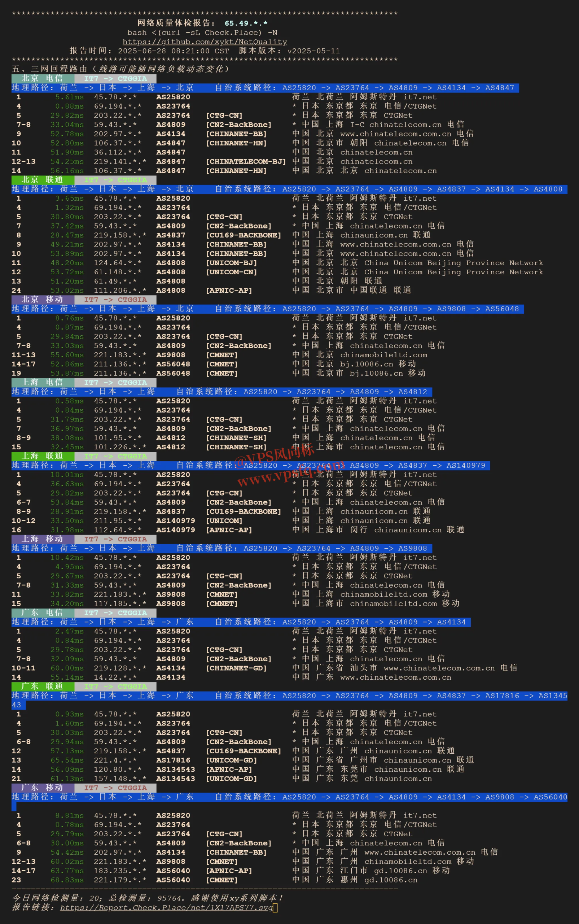
Task: Click the 上海 联通 green section label
Action: (x=43, y=456)
